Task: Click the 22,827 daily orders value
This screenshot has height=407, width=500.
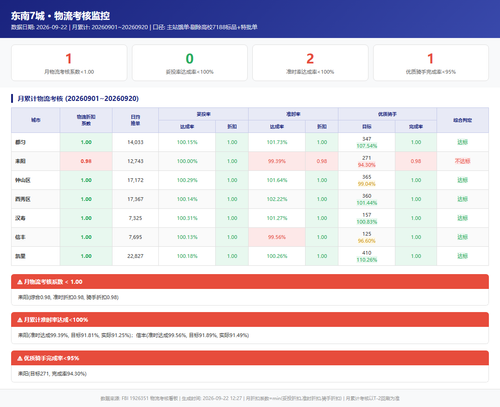Action: (x=135, y=256)
